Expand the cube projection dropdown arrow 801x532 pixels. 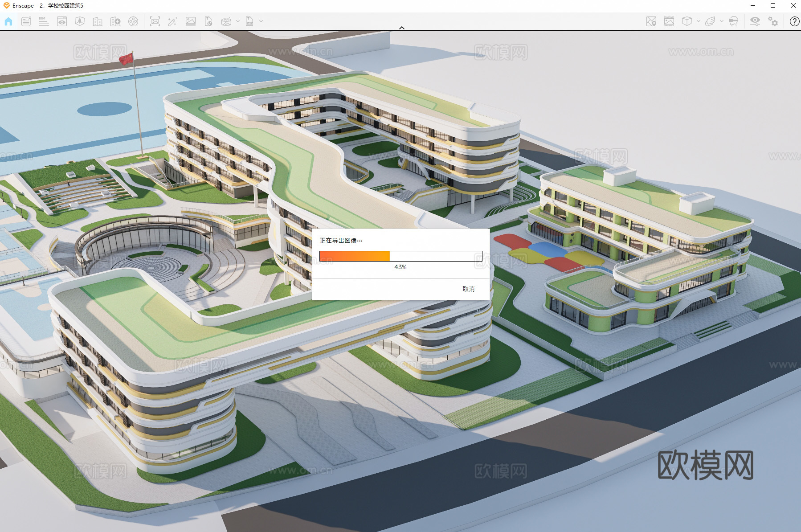click(x=698, y=21)
